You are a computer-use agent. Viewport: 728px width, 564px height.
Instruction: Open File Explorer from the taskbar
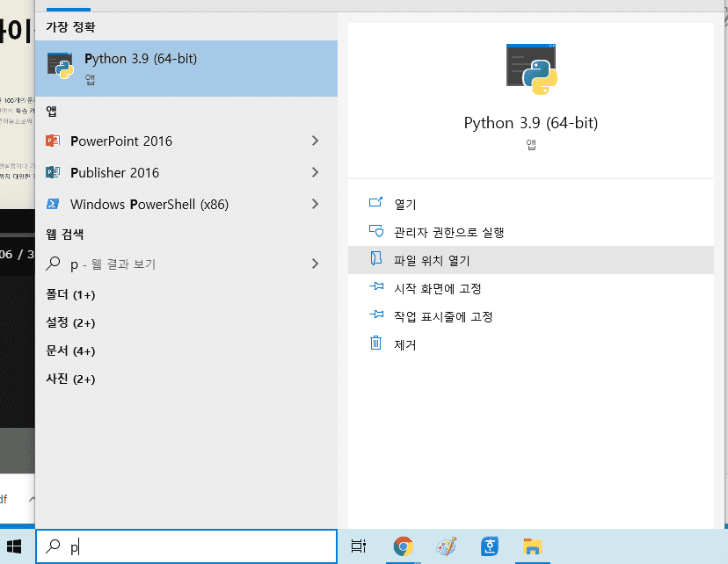coord(532,546)
